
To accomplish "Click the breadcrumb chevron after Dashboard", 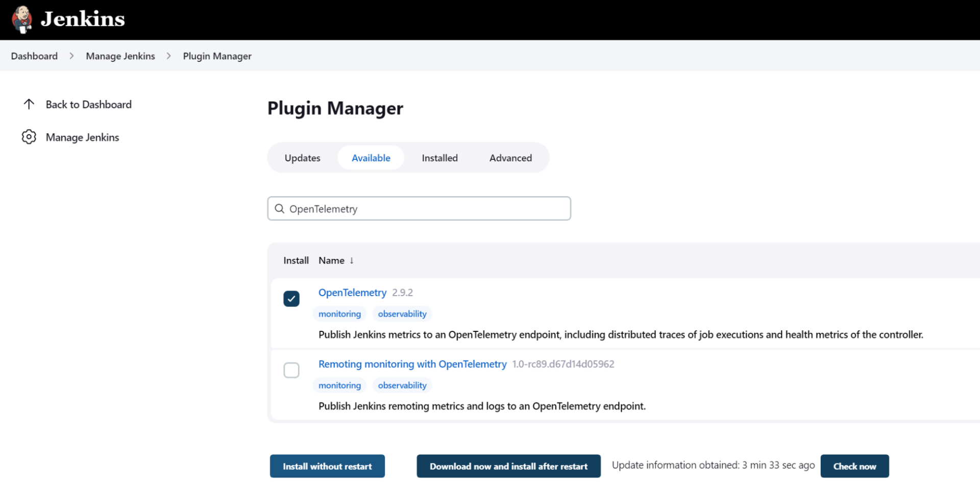I will pos(71,56).
